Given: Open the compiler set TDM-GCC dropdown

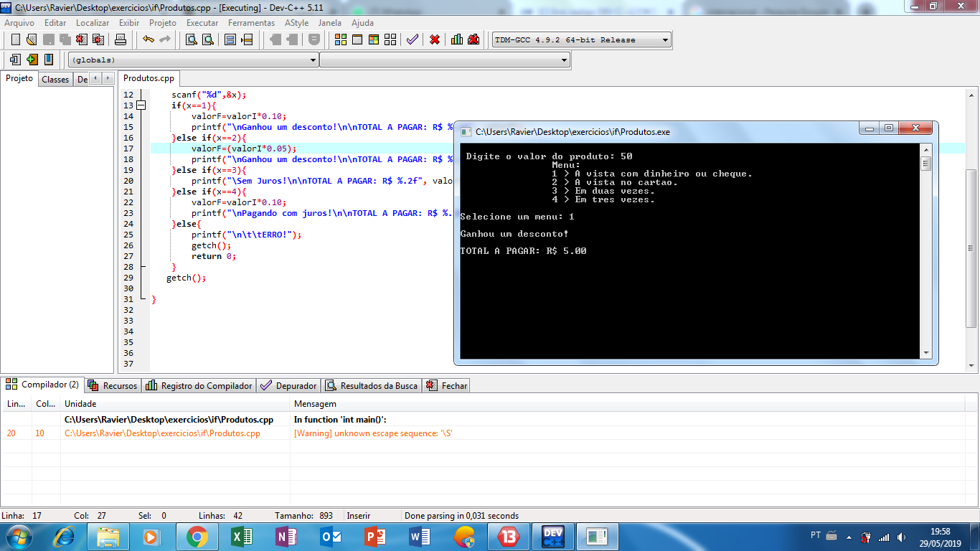Looking at the screenshot, I should click(x=665, y=40).
